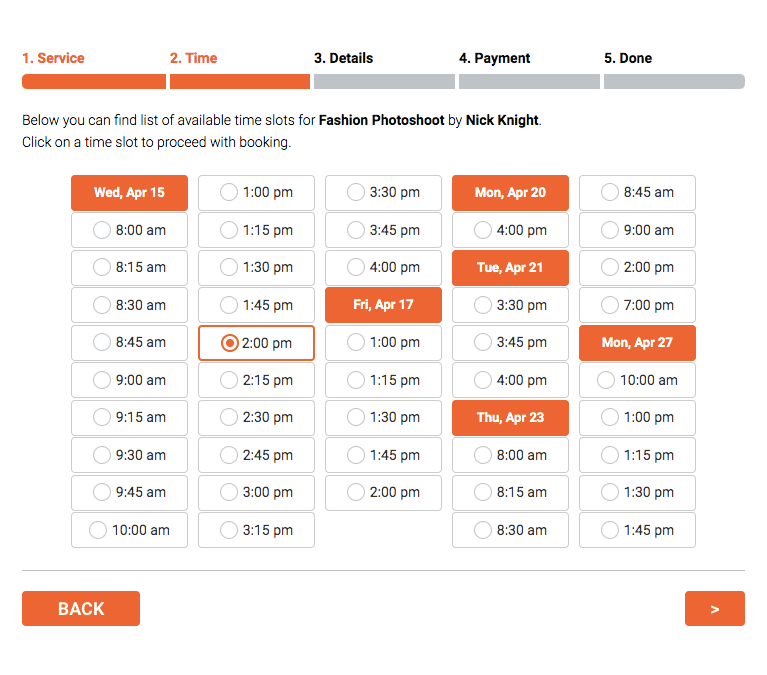This screenshot has width=767, height=675.
Task: Click the 5. Done step label
Action: pos(627,58)
